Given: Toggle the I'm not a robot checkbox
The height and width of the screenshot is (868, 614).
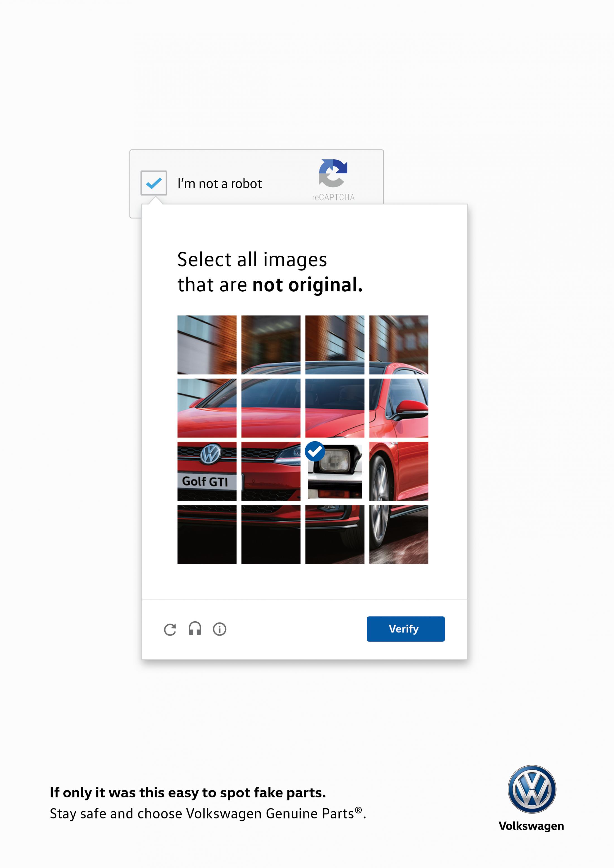Looking at the screenshot, I should coord(153,183).
